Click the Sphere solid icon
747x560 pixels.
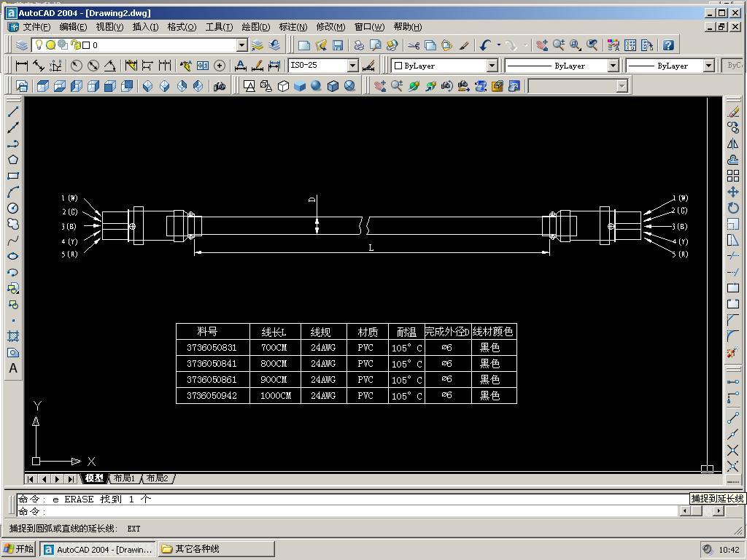(x=317, y=86)
